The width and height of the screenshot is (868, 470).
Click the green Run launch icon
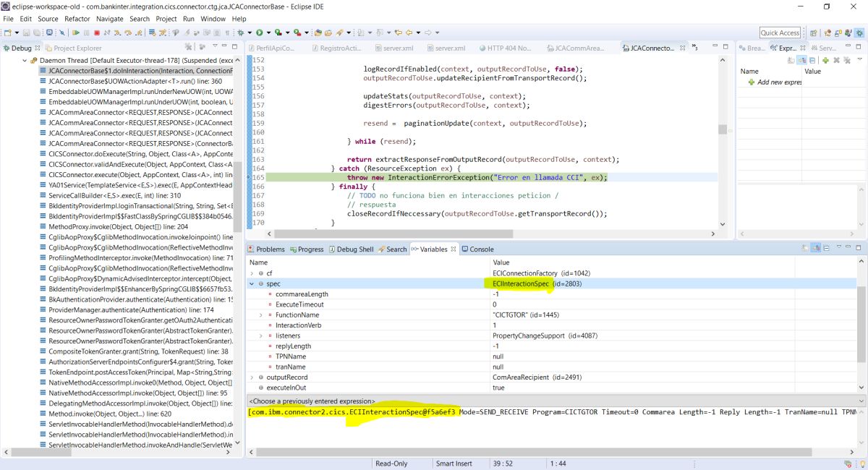259,33
